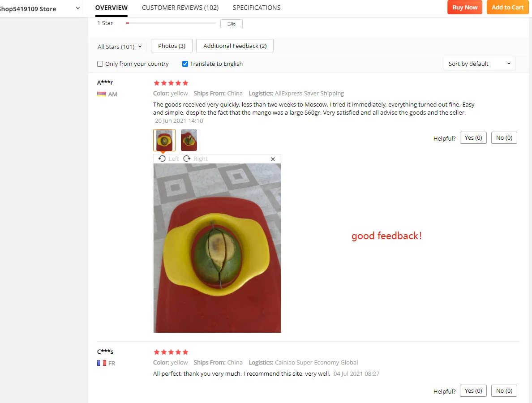532x403 pixels.
Task: Click the France flag icon beside FR
Action: click(102, 363)
